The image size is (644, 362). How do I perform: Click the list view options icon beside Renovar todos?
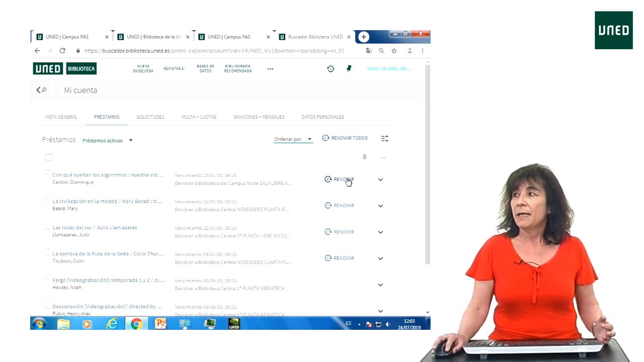(385, 138)
